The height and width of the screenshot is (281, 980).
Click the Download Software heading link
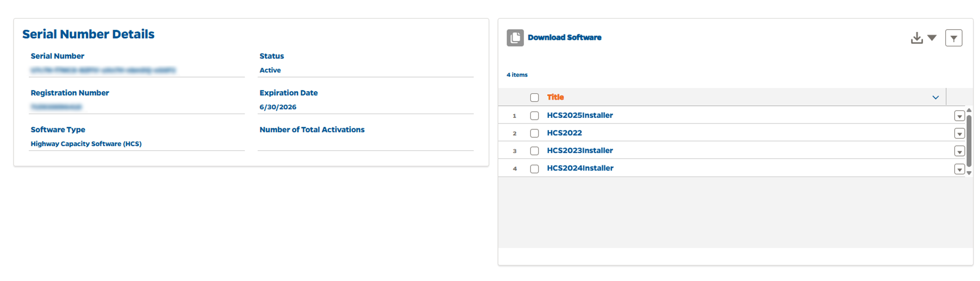[x=564, y=38]
